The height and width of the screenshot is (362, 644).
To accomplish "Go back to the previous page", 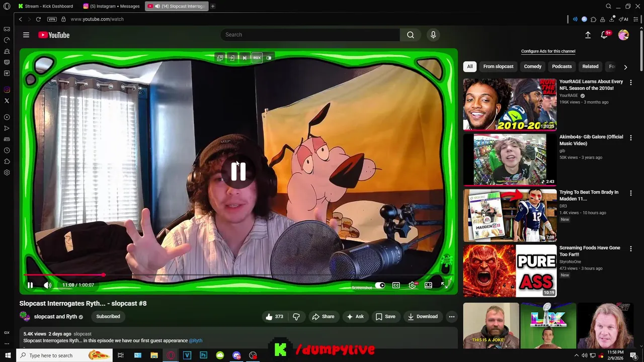I will [x=20, y=19].
